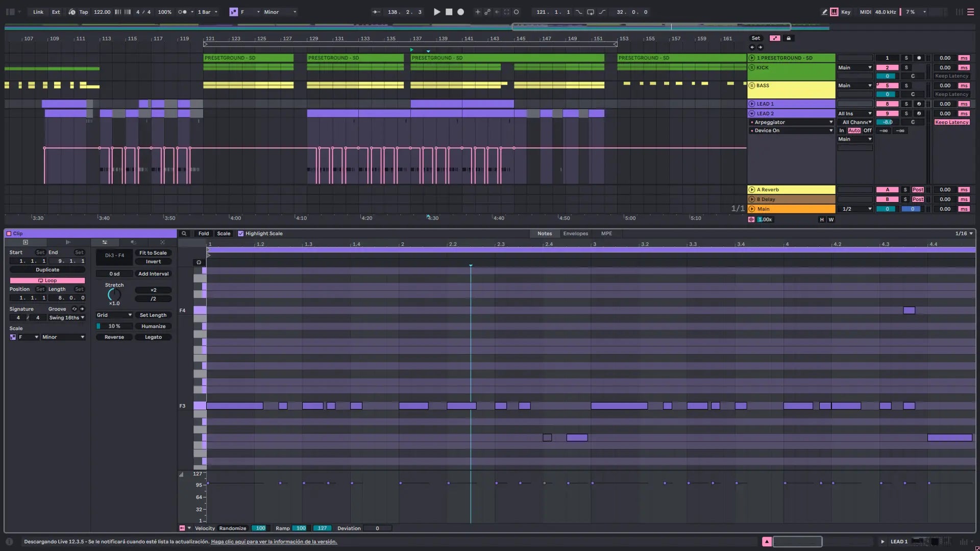Viewport: 980px width, 551px height.
Task: Click the version info link in status bar
Action: click(x=274, y=542)
